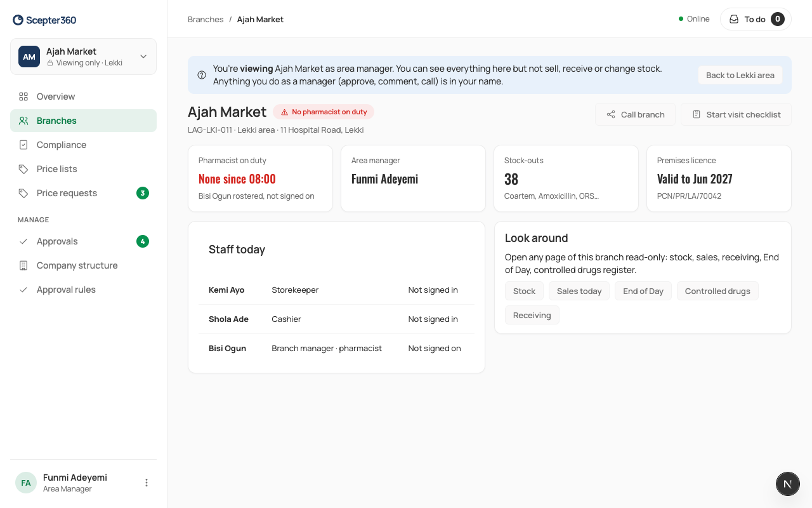Click the Stock-outs count 38

pyautogui.click(x=511, y=179)
